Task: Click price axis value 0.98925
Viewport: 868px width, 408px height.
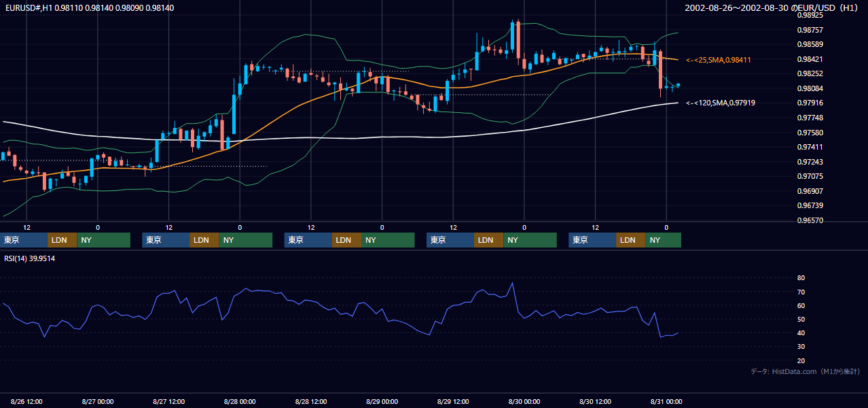Action: pyautogui.click(x=810, y=15)
